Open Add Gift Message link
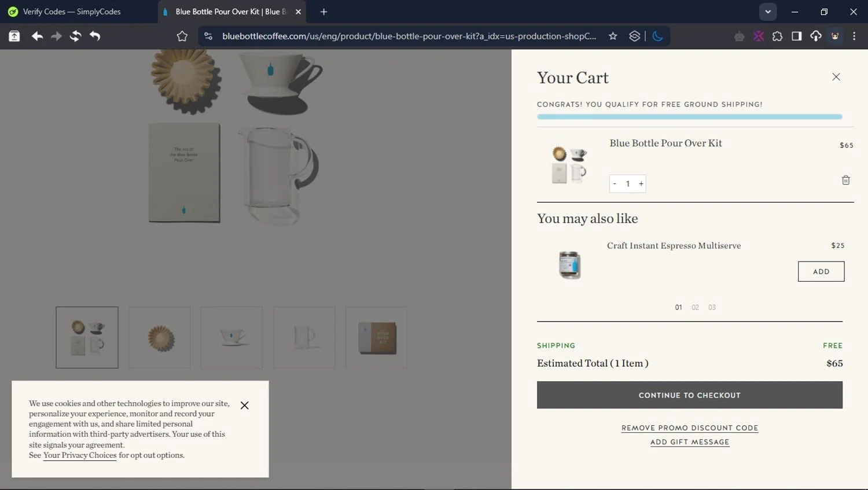 (x=689, y=442)
